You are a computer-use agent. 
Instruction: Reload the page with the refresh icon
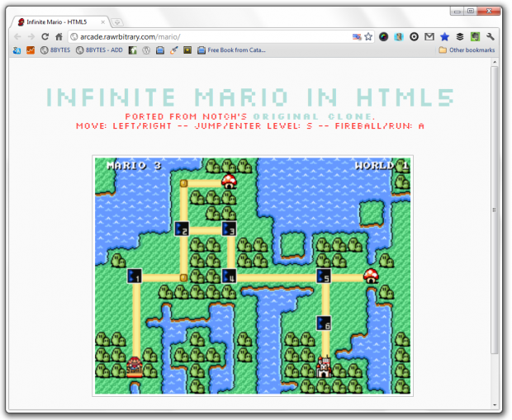pyautogui.click(x=45, y=36)
